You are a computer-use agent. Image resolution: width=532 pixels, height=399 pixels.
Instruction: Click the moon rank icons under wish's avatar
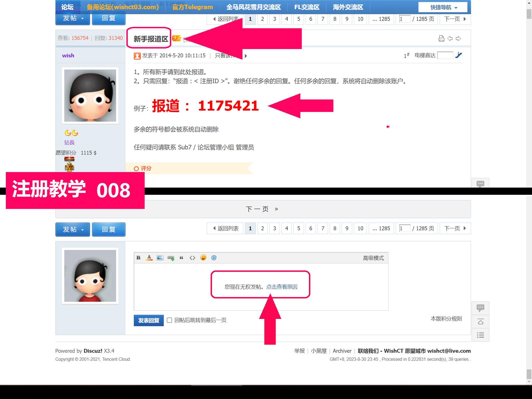tap(71, 133)
